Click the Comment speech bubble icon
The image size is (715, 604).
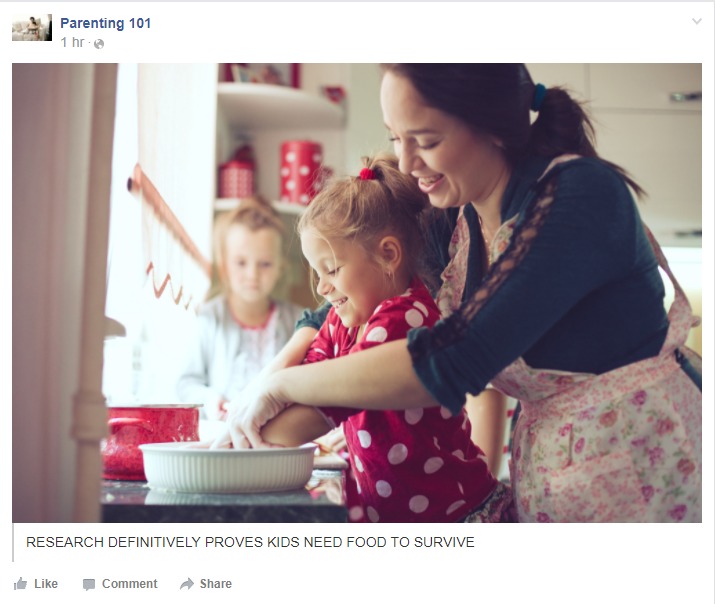coord(89,584)
